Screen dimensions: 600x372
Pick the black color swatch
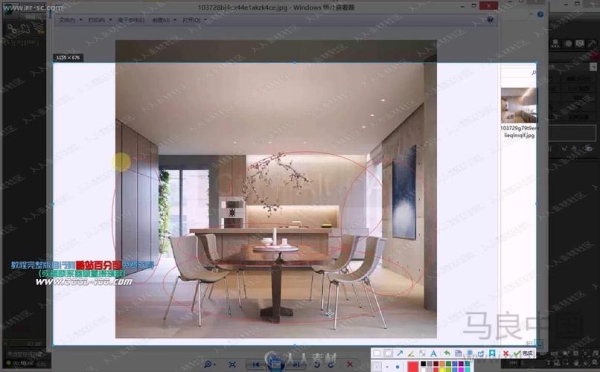tap(423, 364)
